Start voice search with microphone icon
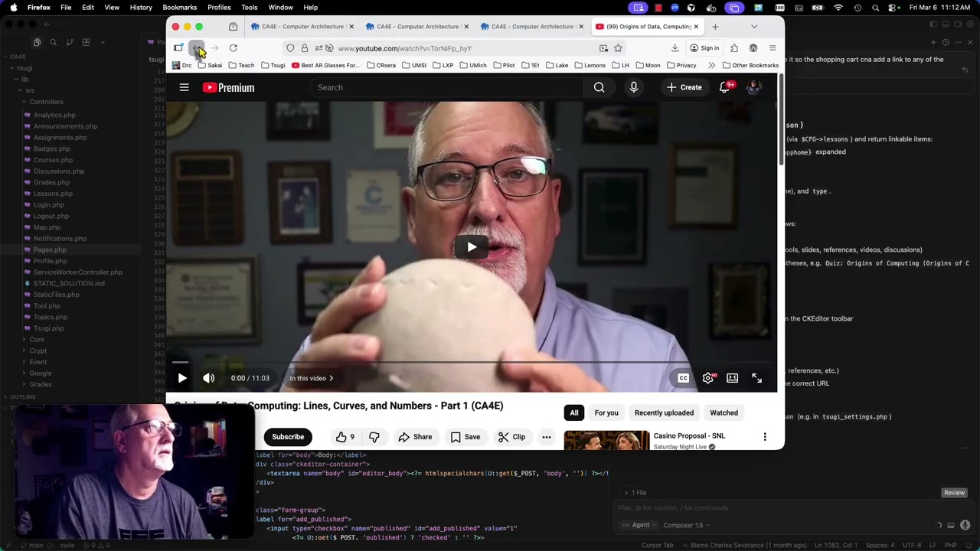 pyautogui.click(x=633, y=87)
